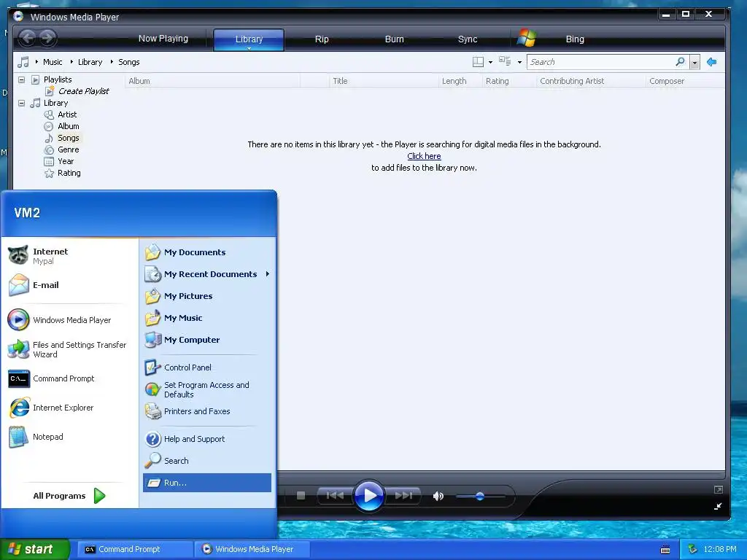Click the Create Playlist link
This screenshot has height=560, width=747.
(83, 91)
